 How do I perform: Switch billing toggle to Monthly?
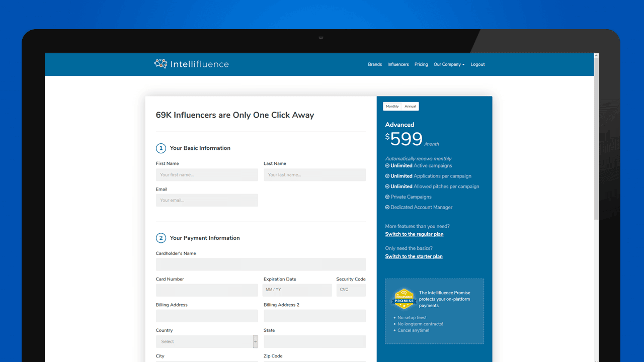pyautogui.click(x=392, y=106)
